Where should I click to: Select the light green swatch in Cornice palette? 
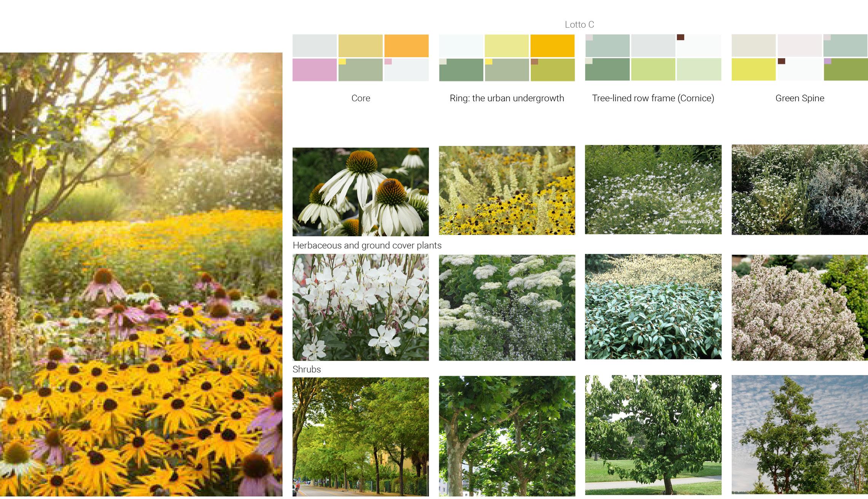[653, 70]
